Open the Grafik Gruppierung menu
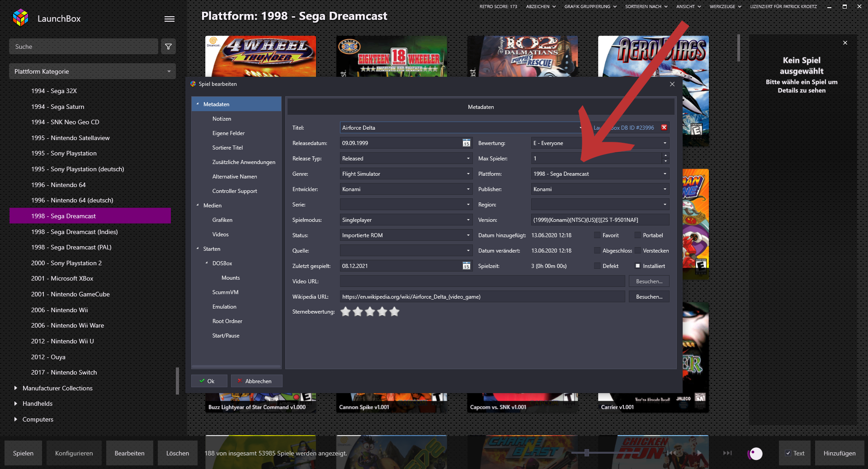 (590, 7)
